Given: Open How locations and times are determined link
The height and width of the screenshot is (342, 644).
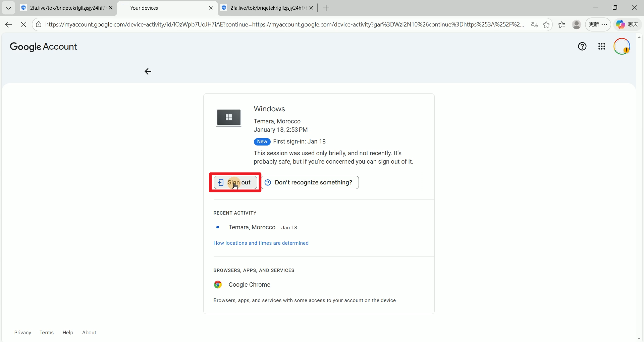Looking at the screenshot, I should pyautogui.click(x=261, y=243).
